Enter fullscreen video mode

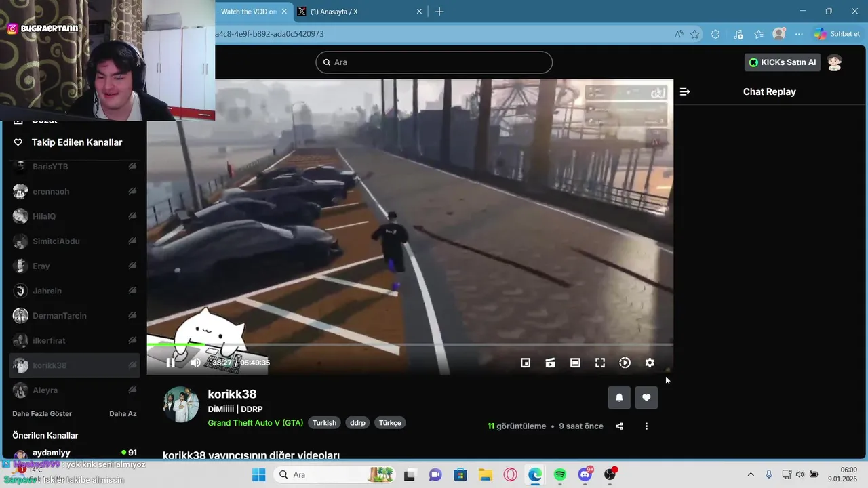tap(600, 363)
